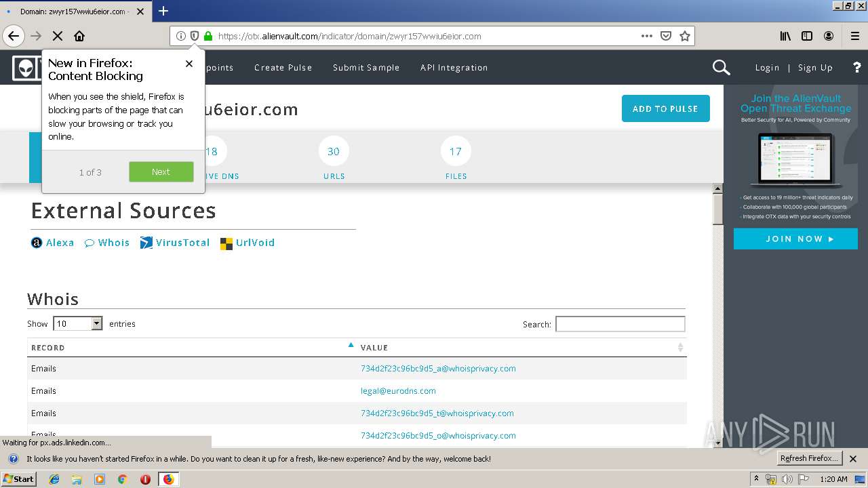
Task: Close the Content Blocking tooltip
Action: pos(189,63)
